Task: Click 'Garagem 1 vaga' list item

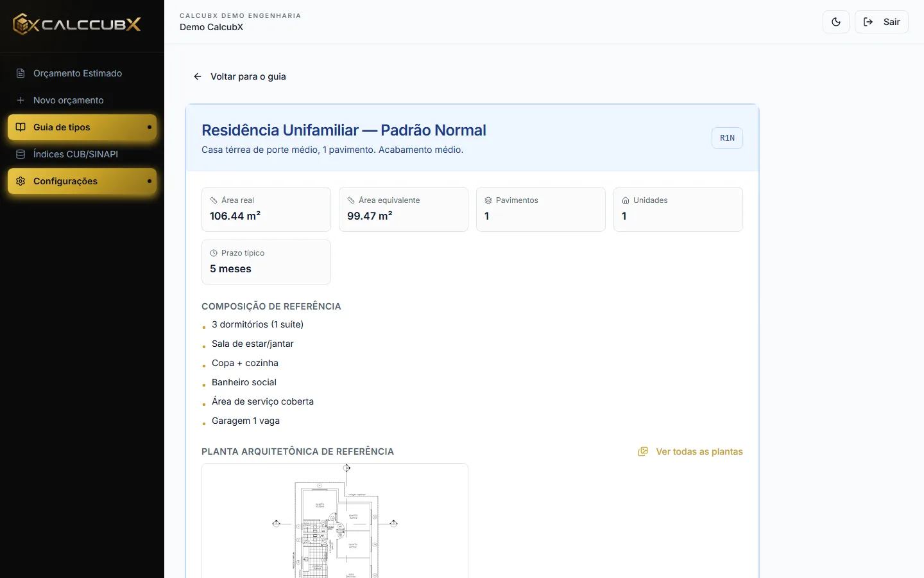Action: click(x=246, y=421)
